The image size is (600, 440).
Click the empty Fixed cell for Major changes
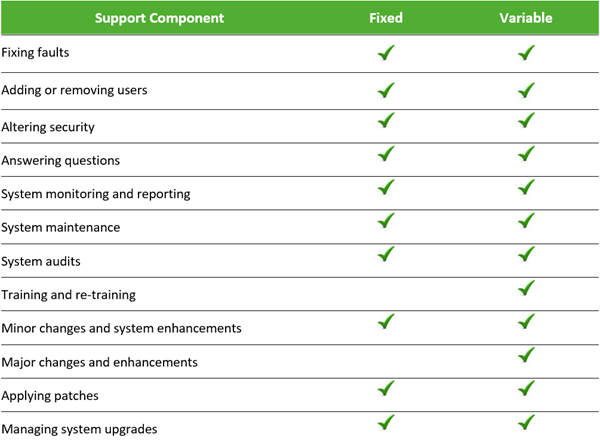[386, 360]
